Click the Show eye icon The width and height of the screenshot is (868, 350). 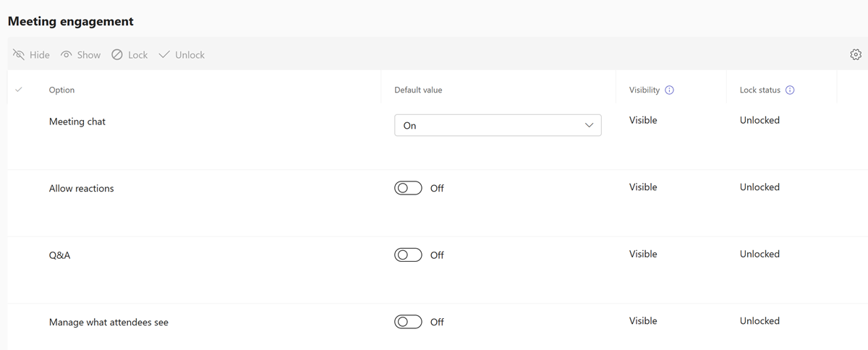click(67, 55)
